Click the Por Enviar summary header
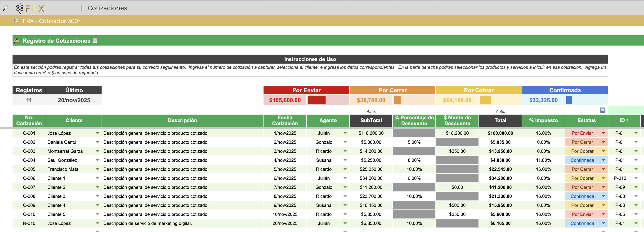The width and height of the screenshot is (644, 232). click(306, 90)
